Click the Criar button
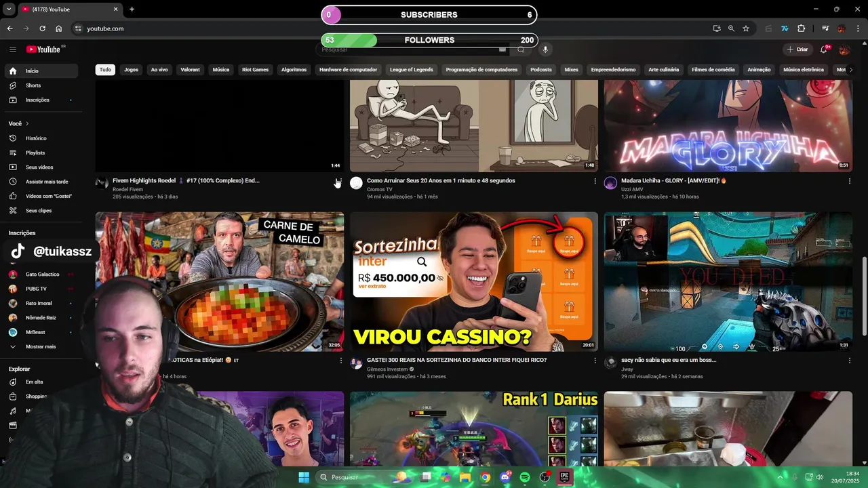The height and width of the screenshot is (488, 868). (797, 49)
